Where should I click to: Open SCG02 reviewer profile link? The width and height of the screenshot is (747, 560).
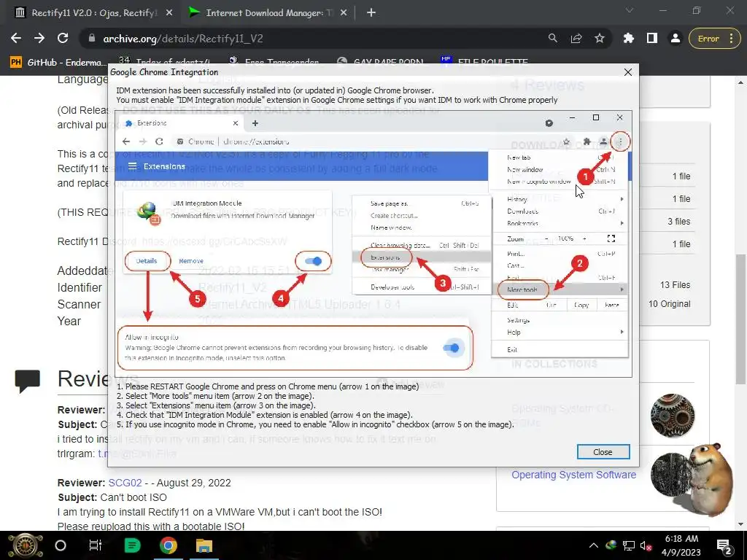click(x=125, y=483)
